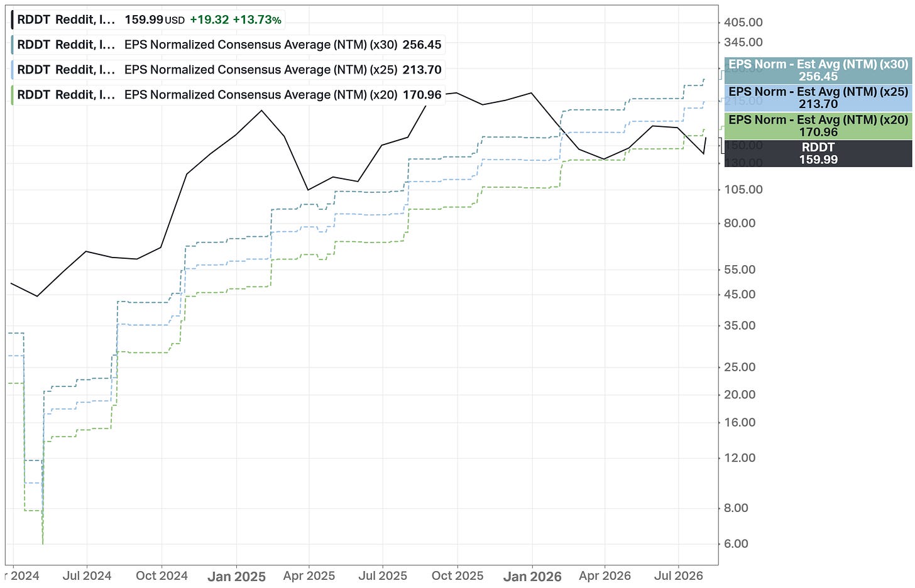The width and height of the screenshot is (915, 588).
Task: Click the 105.00 label on the price axis
Action: pos(743,190)
